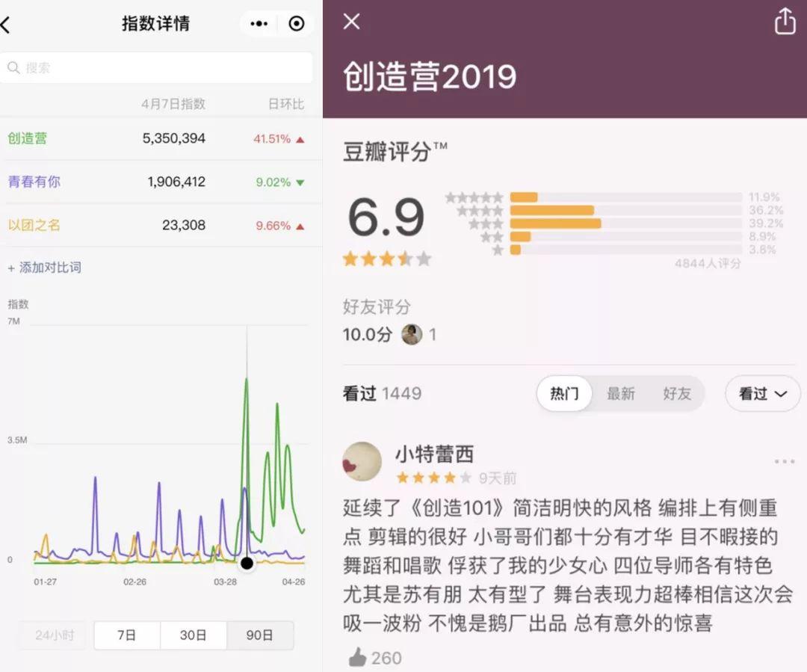Image resolution: width=807 pixels, height=672 pixels.
Task: Open the three-dot more menu
Action: [259, 24]
